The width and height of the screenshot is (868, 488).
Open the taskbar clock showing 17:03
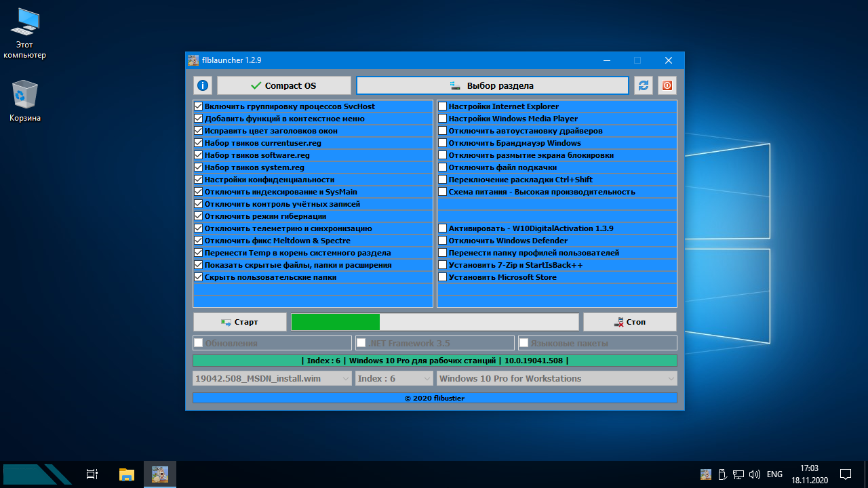pyautogui.click(x=810, y=474)
